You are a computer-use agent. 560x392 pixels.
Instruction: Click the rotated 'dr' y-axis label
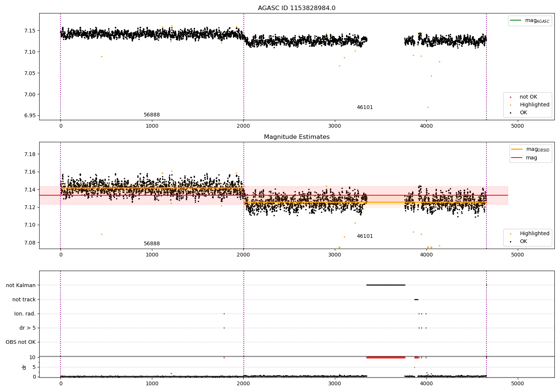(x=24, y=367)
